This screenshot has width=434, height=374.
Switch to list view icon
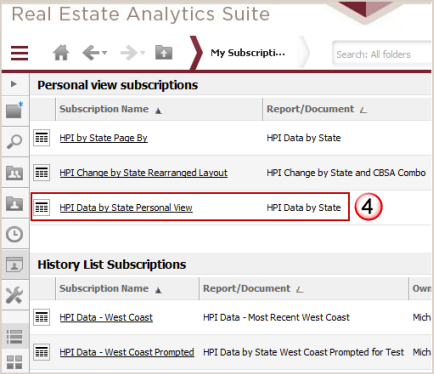(15, 337)
